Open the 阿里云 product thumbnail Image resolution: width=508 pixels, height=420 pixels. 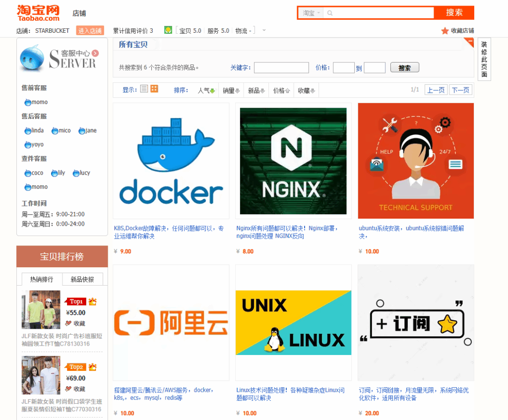[x=171, y=322]
